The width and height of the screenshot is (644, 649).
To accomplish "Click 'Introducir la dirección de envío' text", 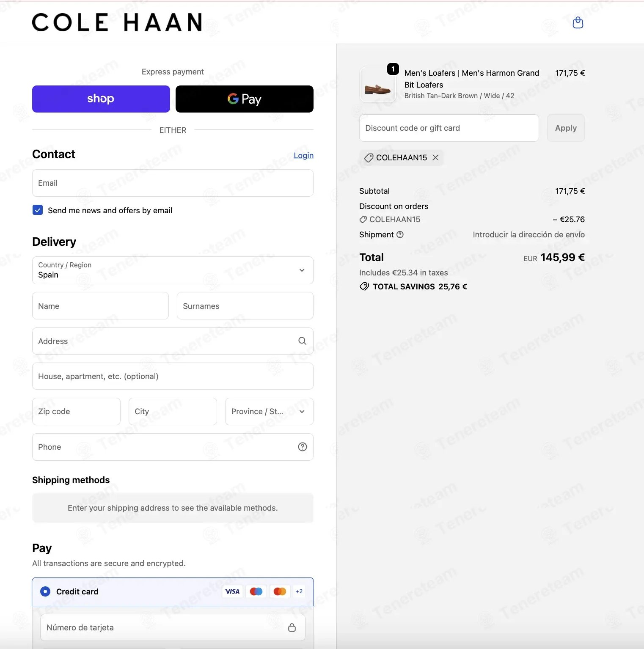I will tap(529, 234).
